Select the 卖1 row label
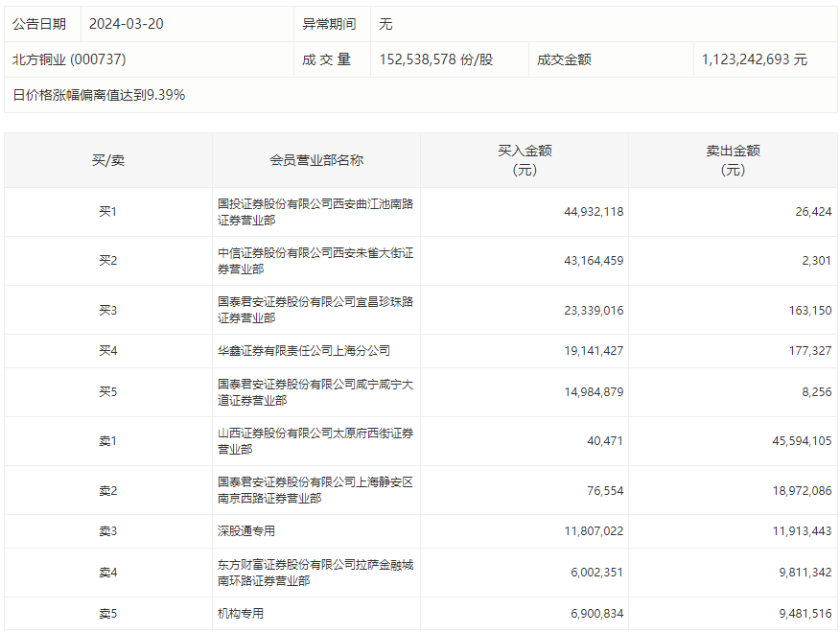 click(x=107, y=441)
